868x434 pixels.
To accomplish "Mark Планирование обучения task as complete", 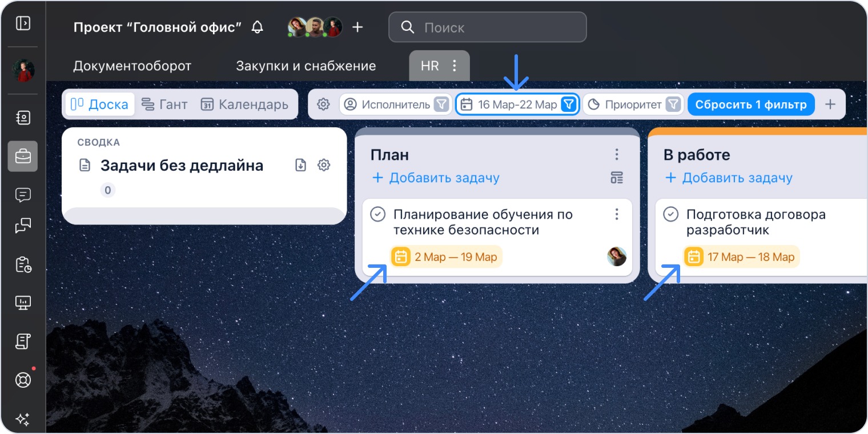I will (x=377, y=214).
